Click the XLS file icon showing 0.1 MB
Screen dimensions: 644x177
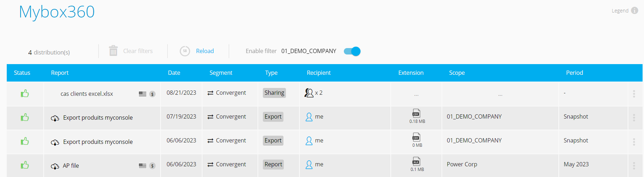(x=416, y=161)
